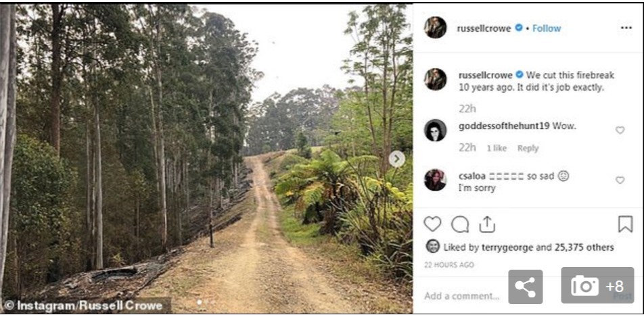
Task: Open goddessofthehunt19's profile avatar
Action: coord(435,130)
